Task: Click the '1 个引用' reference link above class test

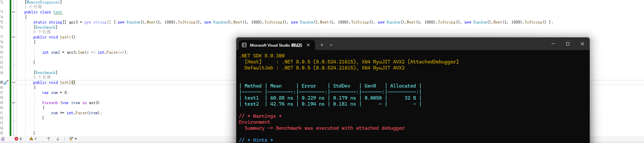Action: point(33,7)
